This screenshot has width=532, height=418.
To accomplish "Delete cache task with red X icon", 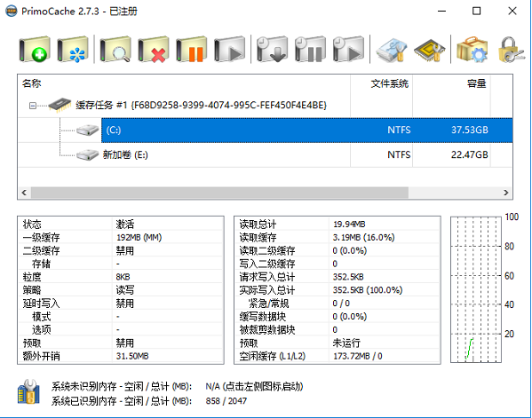I will 154,50.
